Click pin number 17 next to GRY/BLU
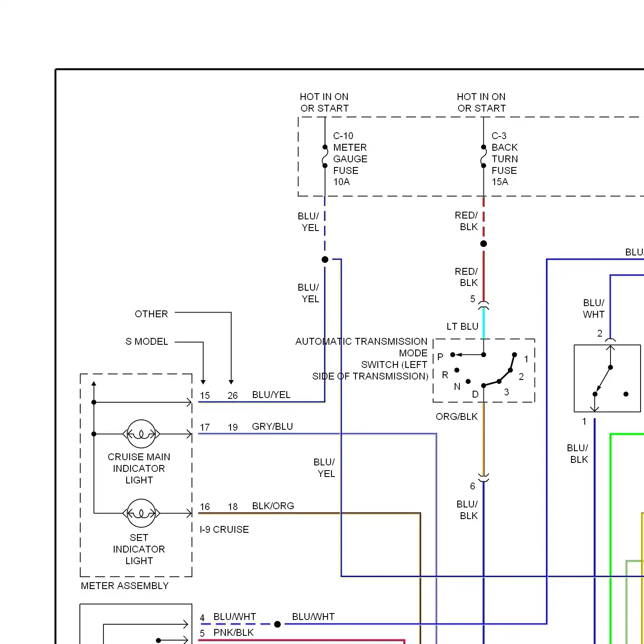Image resolution: width=644 pixels, height=644 pixels. point(205,427)
